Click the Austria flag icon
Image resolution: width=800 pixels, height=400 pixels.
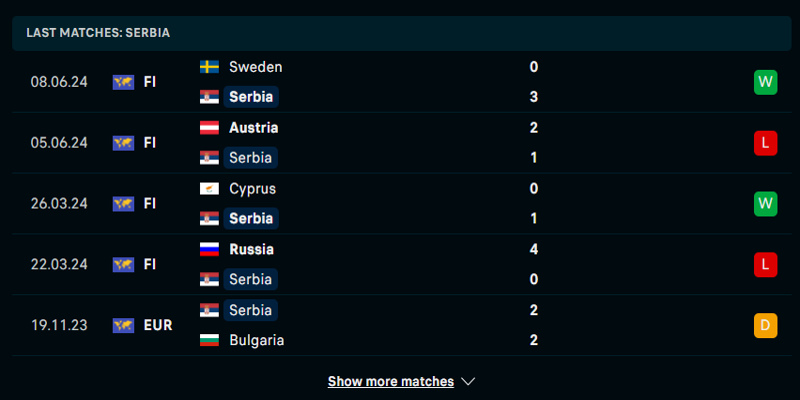[x=210, y=128]
